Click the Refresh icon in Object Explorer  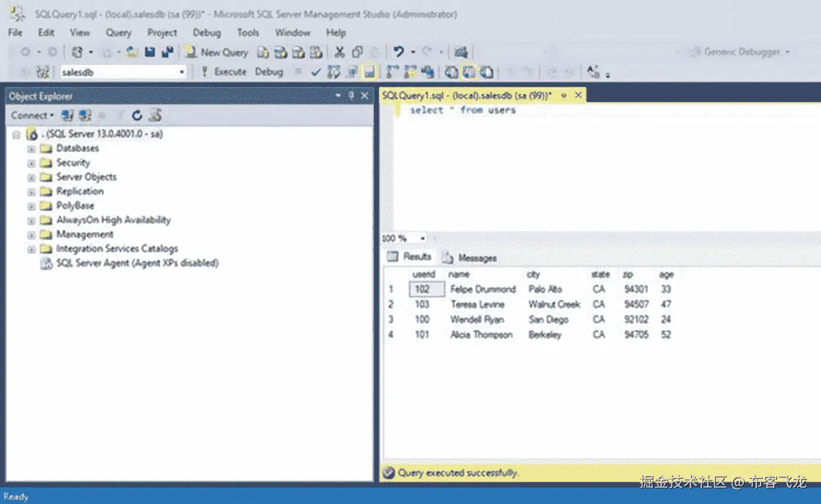coord(137,115)
